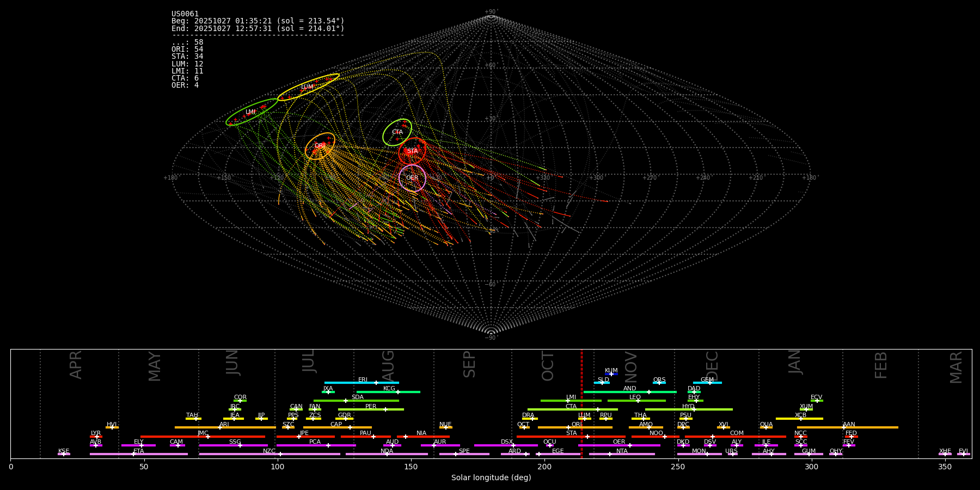Screen dimensions: 980x490
Task: Click the AND shower bar label
Action: pyautogui.click(x=630, y=389)
